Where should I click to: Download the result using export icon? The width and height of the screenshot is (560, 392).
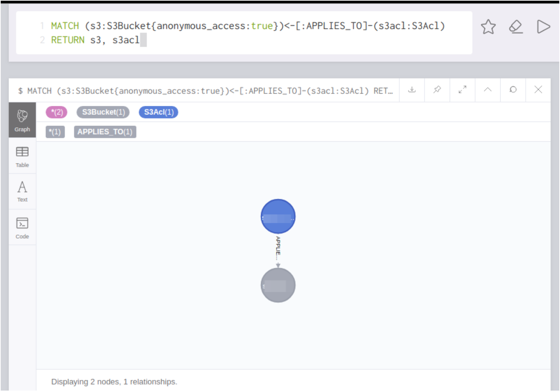[412, 90]
